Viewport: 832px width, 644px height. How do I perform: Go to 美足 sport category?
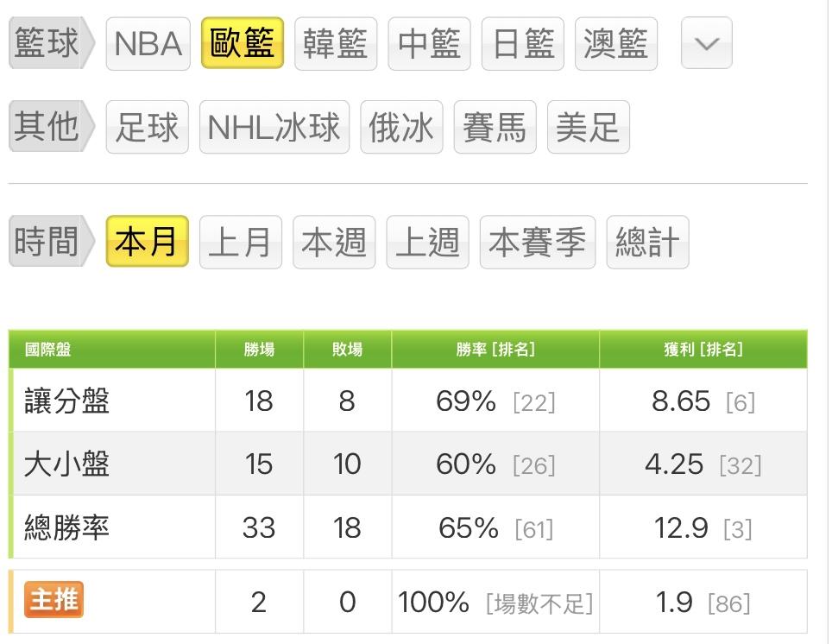[x=588, y=127]
